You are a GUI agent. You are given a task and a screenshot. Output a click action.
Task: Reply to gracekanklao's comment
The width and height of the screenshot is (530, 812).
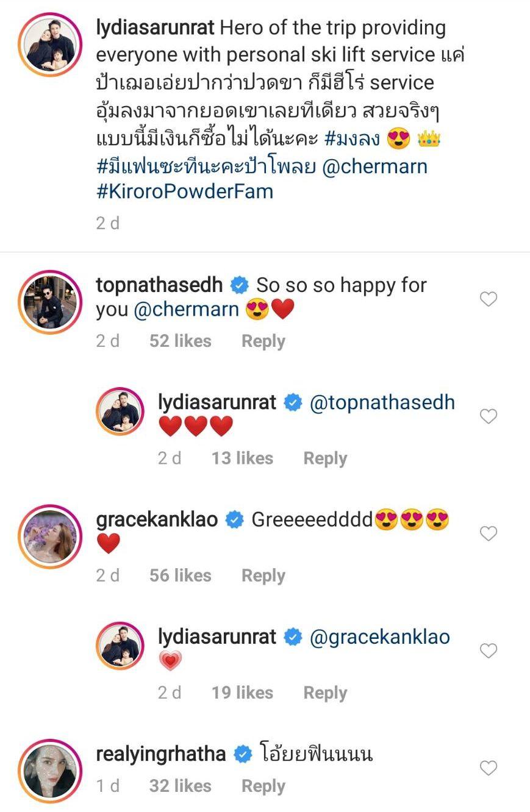click(x=263, y=575)
